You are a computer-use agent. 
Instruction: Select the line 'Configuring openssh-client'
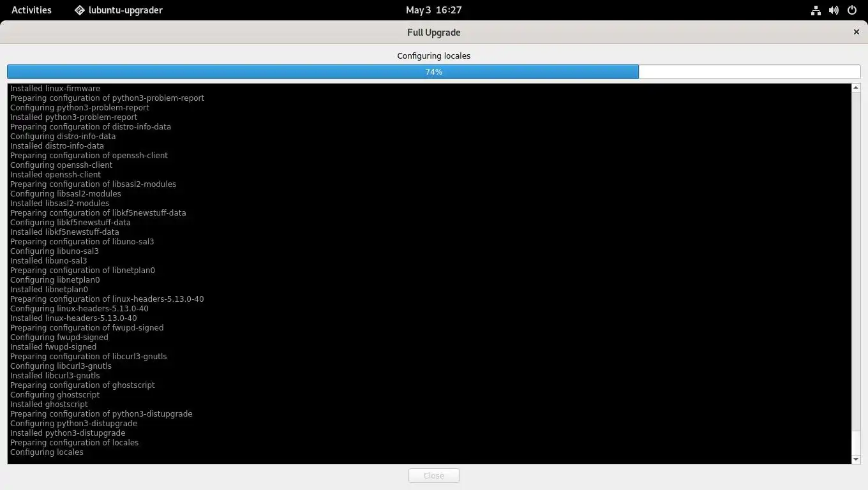point(61,165)
